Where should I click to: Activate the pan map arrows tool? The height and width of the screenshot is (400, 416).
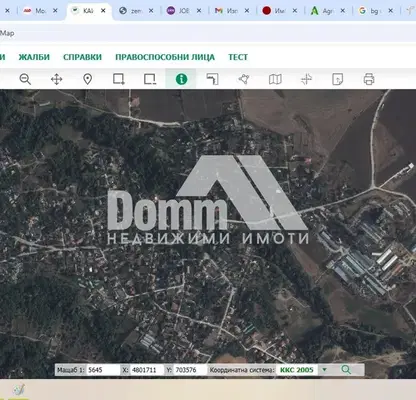click(x=56, y=79)
